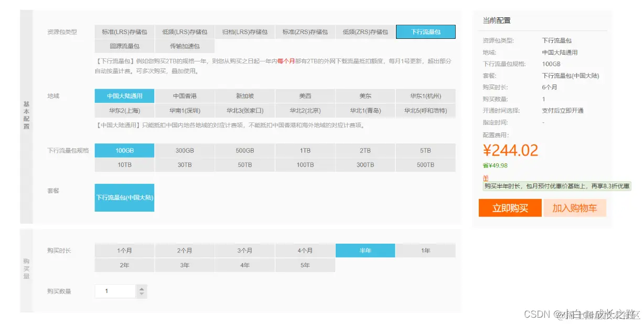
Task: Set purchase duration to 4个月
Action: (x=305, y=251)
